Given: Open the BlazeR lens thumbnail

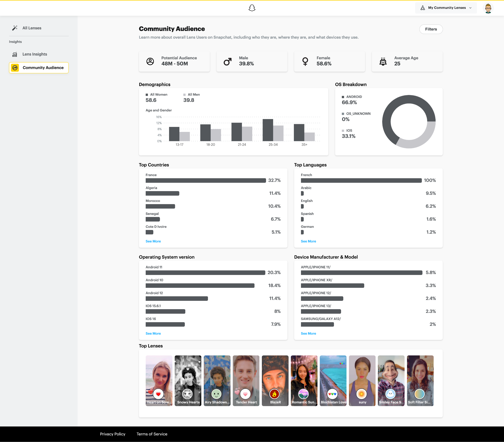Looking at the screenshot, I should pos(275,380).
